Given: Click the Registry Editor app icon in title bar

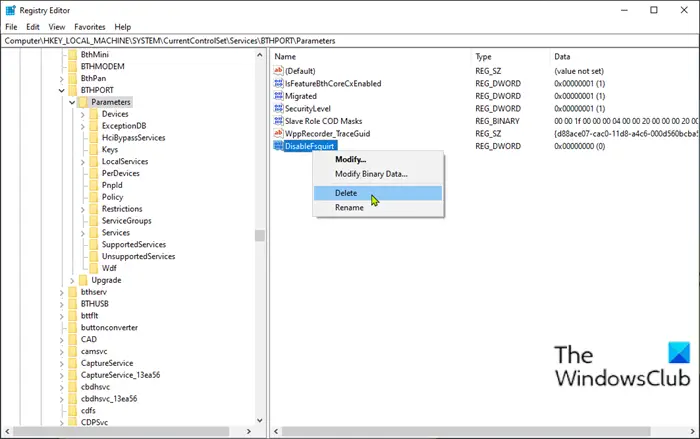Looking at the screenshot, I should pos(10,10).
